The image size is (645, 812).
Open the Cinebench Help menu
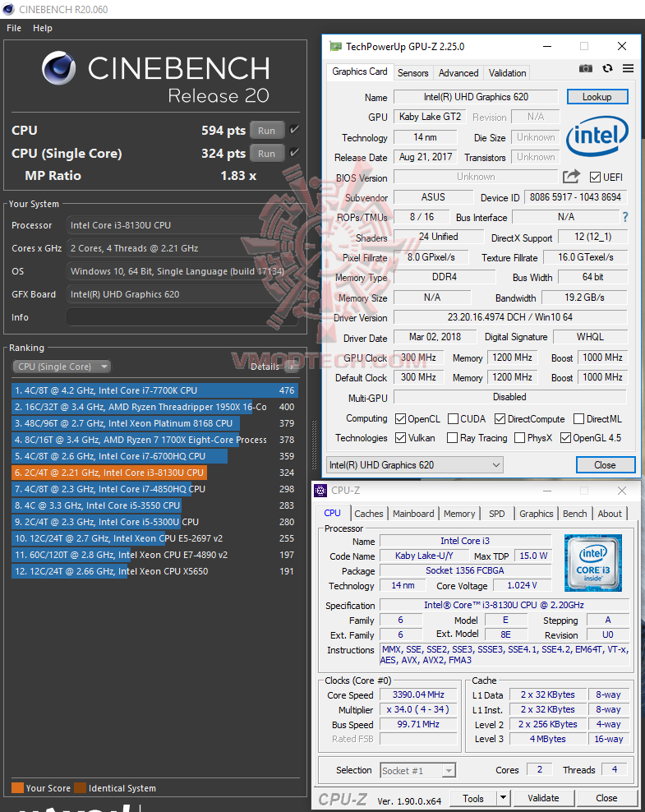[x=43, y=28]
